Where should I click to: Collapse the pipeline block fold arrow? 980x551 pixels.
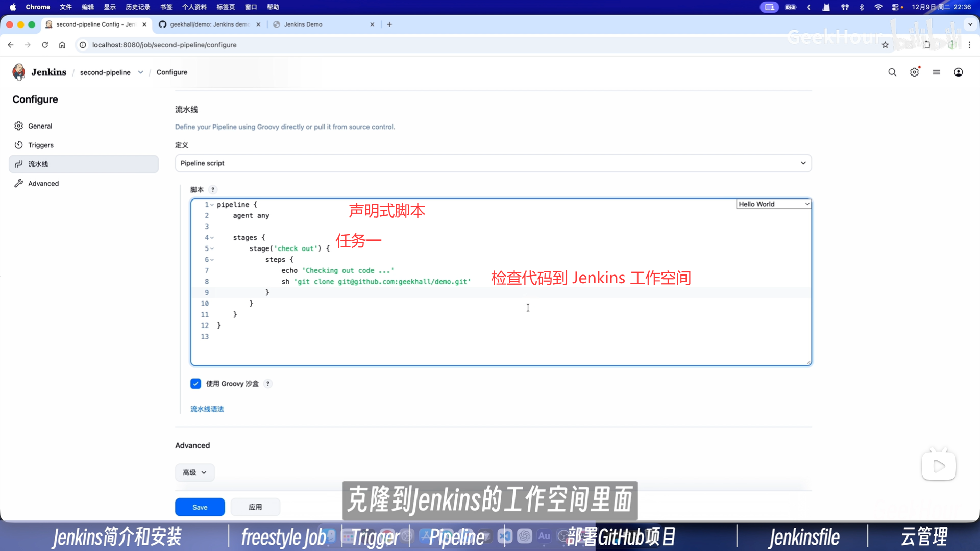coord(212,205)
